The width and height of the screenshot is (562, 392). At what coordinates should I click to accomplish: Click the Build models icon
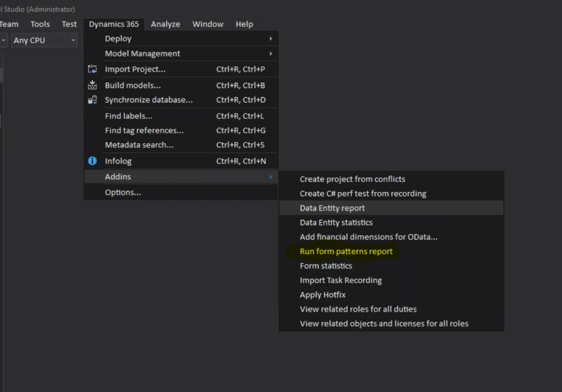click(93, 86)
